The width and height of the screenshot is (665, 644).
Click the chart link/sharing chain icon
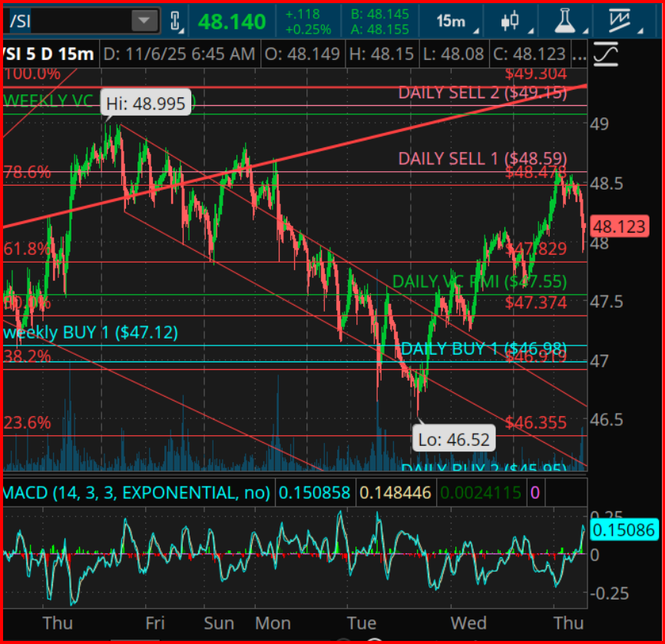[x=176, y=20]
